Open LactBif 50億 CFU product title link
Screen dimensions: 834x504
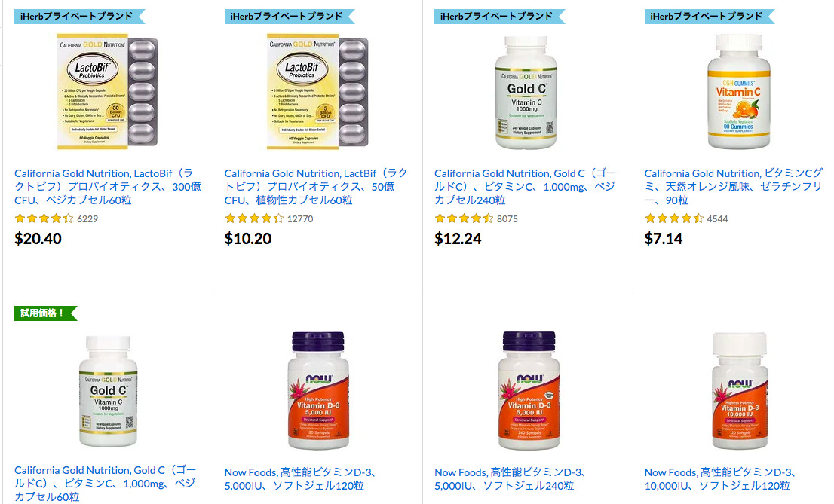pyautogui.click(x=316, y=187)
